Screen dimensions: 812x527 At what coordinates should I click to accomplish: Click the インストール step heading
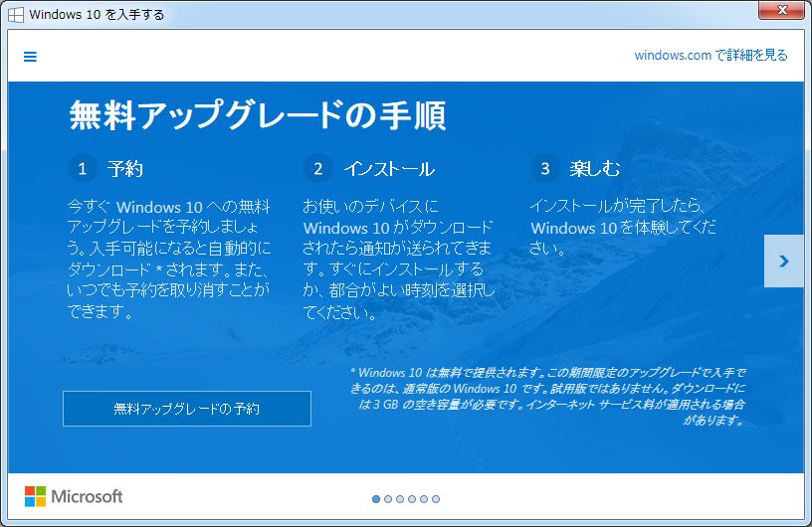coord(389,169)
